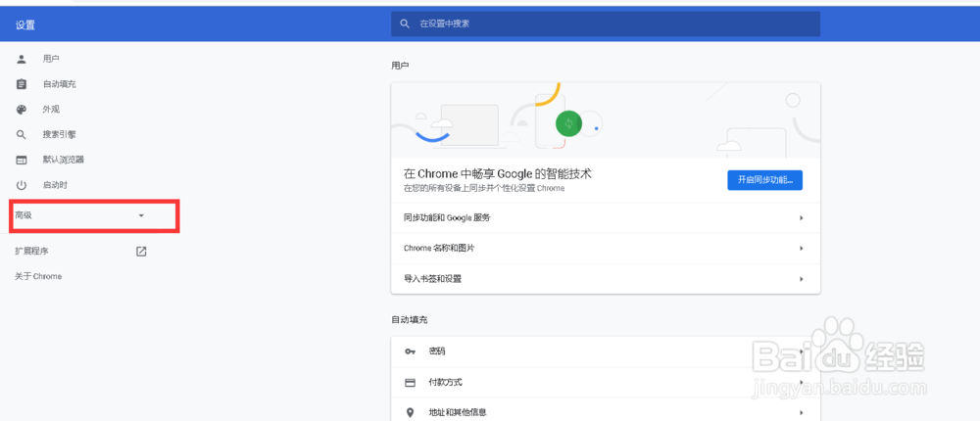Click the credit card icon in 付款方式 row
The image size is (980, 421).
(x=410, y=382)
